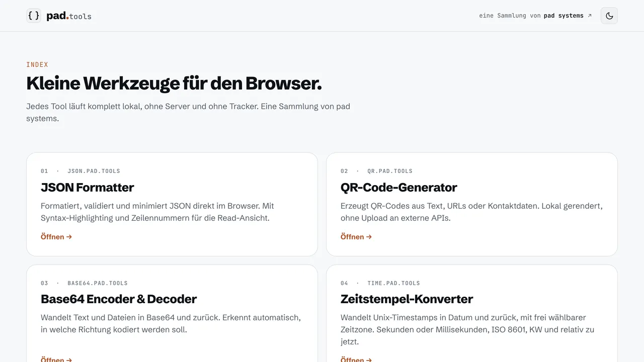
Task: Click the JSON Formatter description text
Action: (157, 212)
